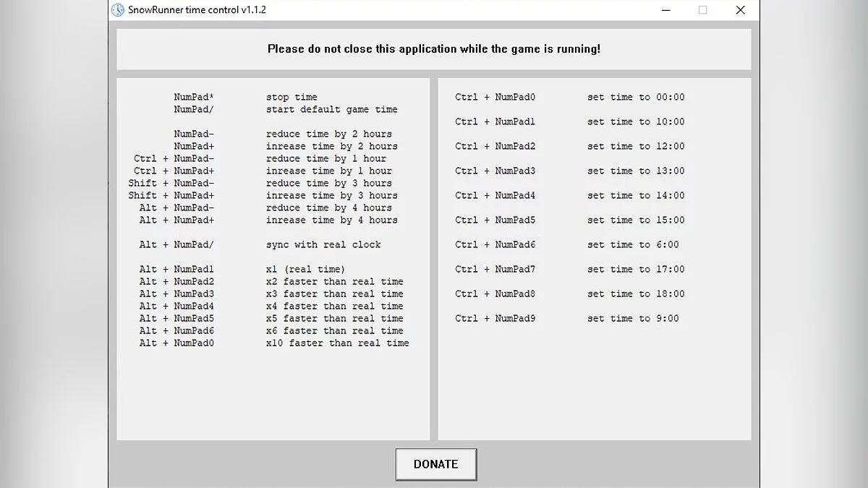Click the "Ctrl + NumPad9" hotkey label
This screenshot has width=868, height=488.
[x=495, y=318]
